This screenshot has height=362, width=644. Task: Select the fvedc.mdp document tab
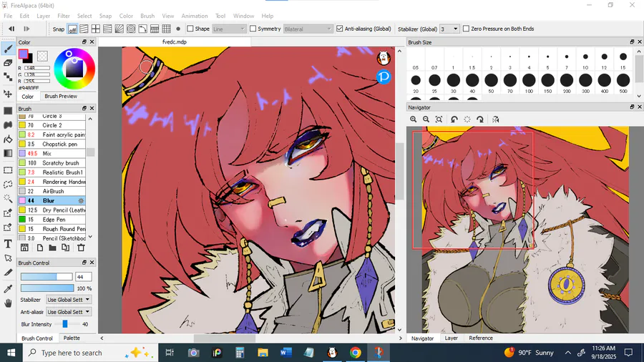point(175,42)
